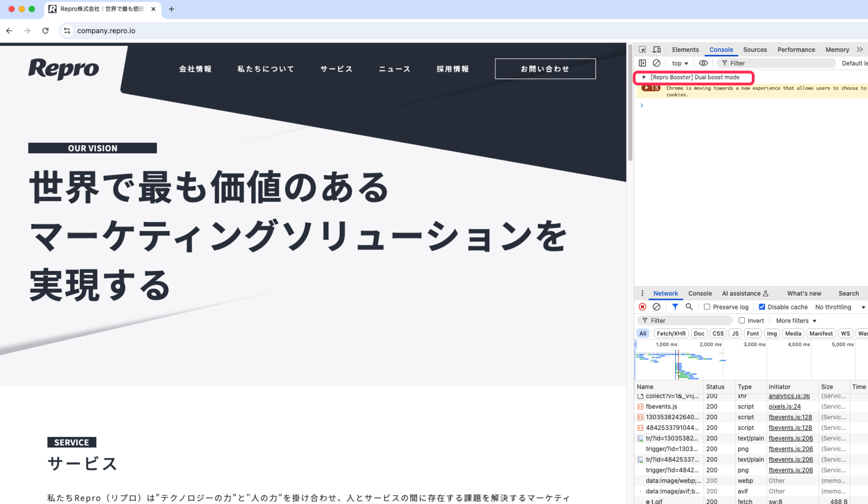This screenshot has height=504, width=868.
Task: Create a live expression with the eye icon
Action: (703, 63)
